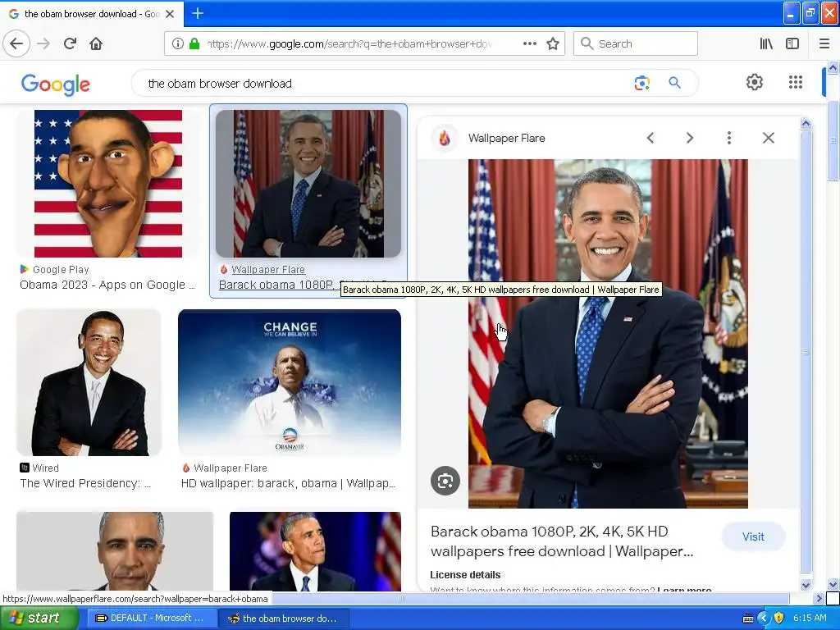This screenshot has width=840, height=630.
Task: Click the page scrollbar up arrow
Action: point(833,67)
